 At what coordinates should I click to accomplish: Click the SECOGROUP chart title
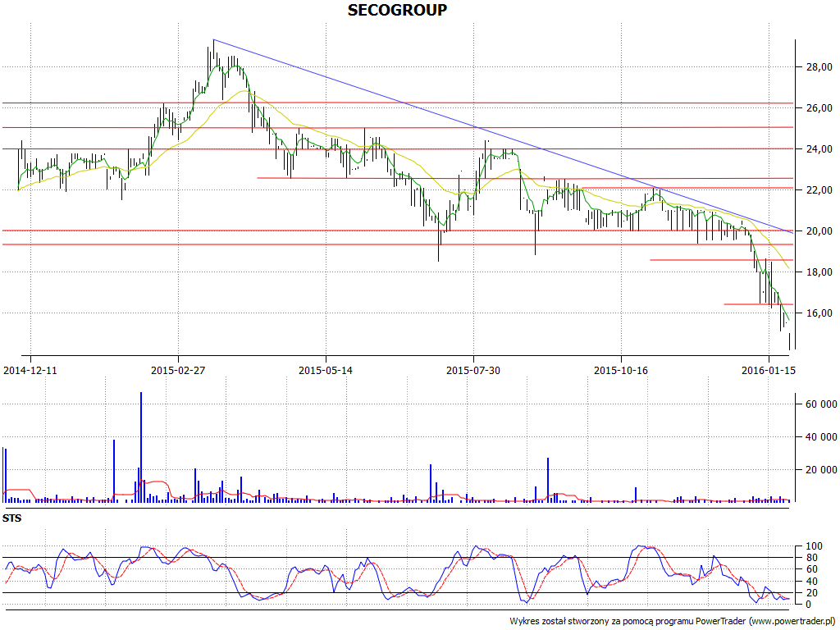point(397,10)
